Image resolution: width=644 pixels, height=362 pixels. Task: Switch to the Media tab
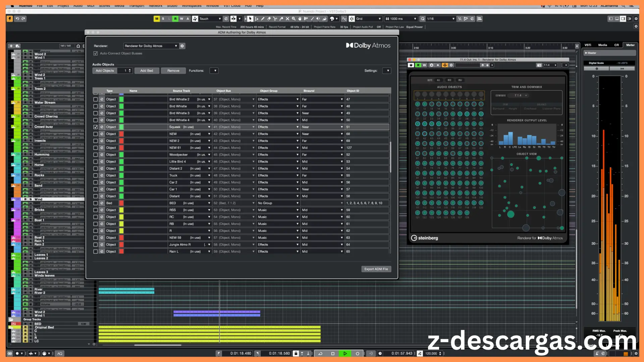(603, 45)
